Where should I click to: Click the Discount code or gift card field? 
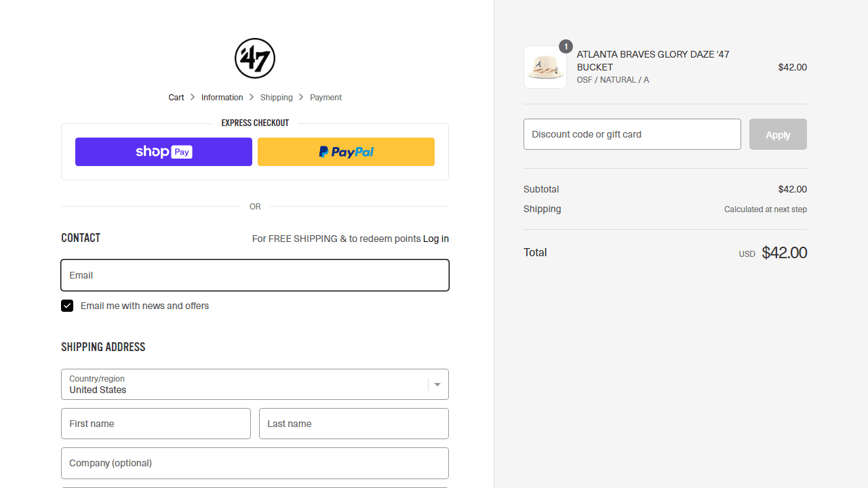[x=632, y=134]
